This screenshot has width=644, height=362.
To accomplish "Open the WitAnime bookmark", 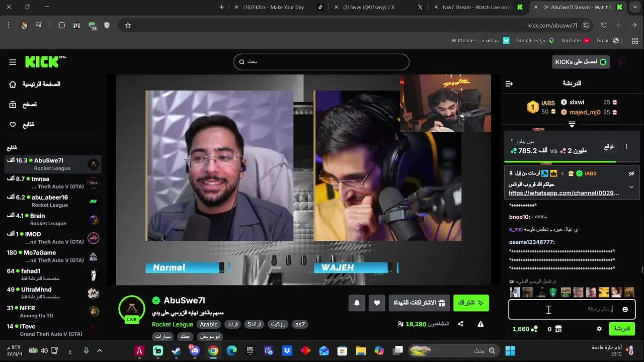I will coord(480,40).
